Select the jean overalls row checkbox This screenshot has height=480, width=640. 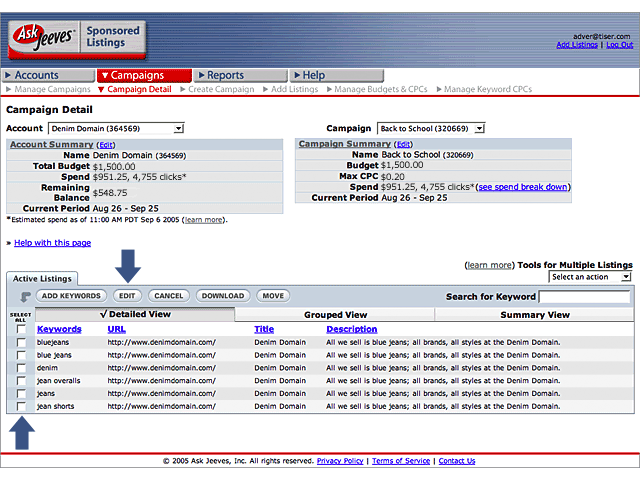click(x=21, y=381)
